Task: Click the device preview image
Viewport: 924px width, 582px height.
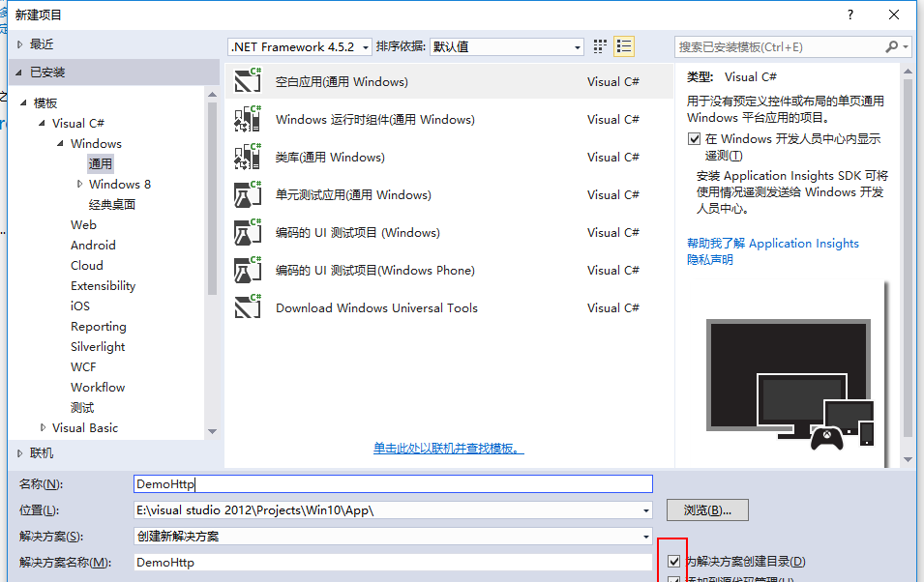Action: (790, 385)
